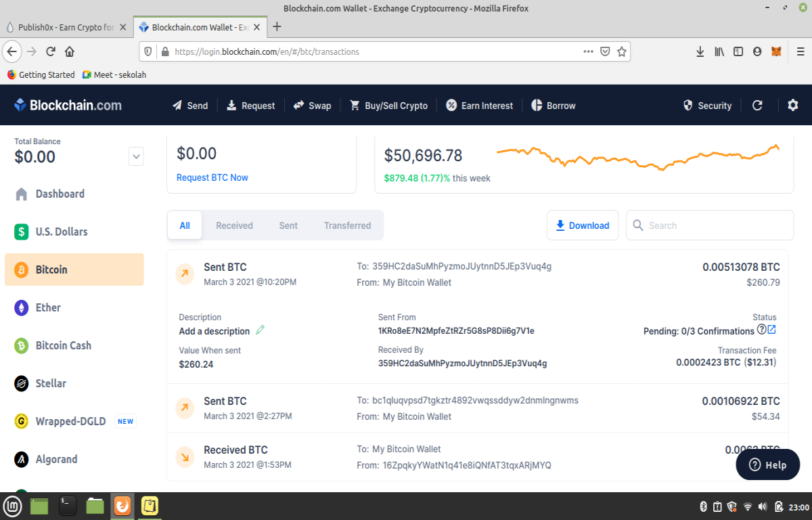
Task: Bookmark this page star icon
Action: click(621, 51)
